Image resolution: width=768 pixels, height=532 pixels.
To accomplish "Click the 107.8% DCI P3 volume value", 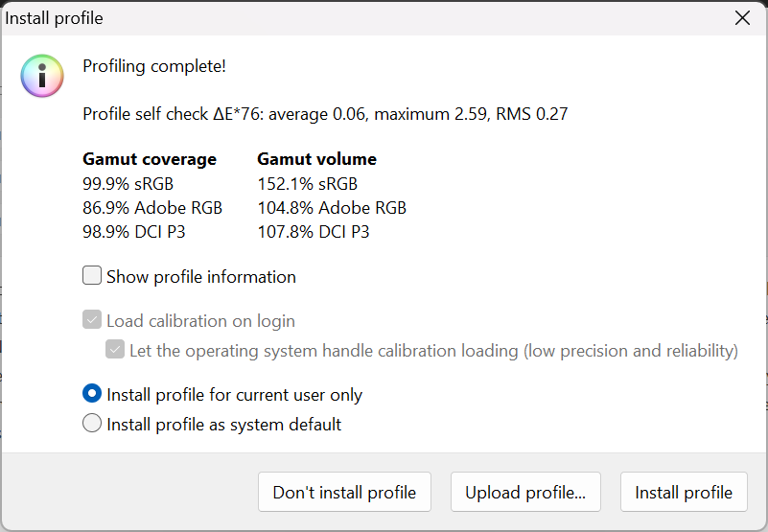I will [314, 232].
